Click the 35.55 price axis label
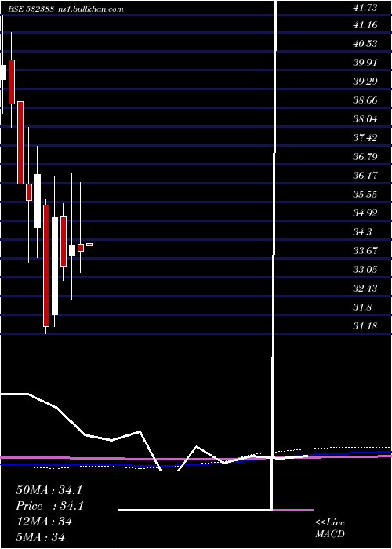Viewport: 392px width, 549px height. click(365, 195)
